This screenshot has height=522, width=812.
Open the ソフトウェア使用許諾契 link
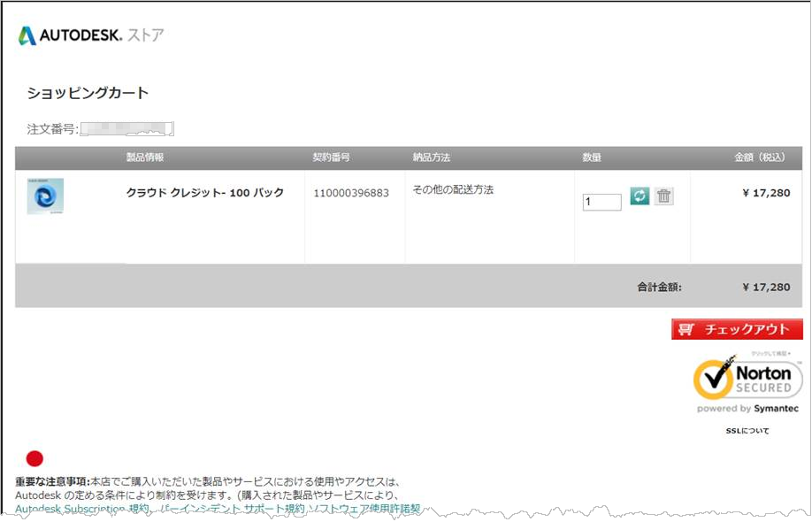coord(364,509)
